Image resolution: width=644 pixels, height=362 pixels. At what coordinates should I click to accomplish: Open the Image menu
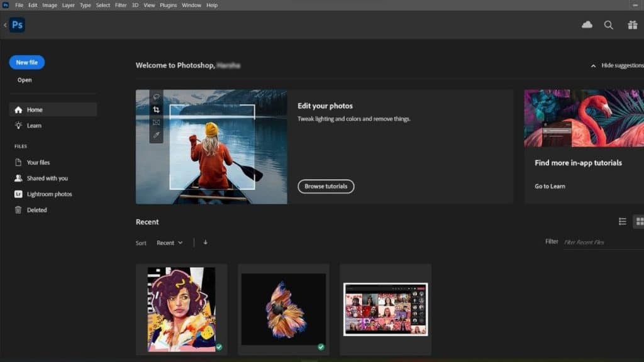pos(50,5)
